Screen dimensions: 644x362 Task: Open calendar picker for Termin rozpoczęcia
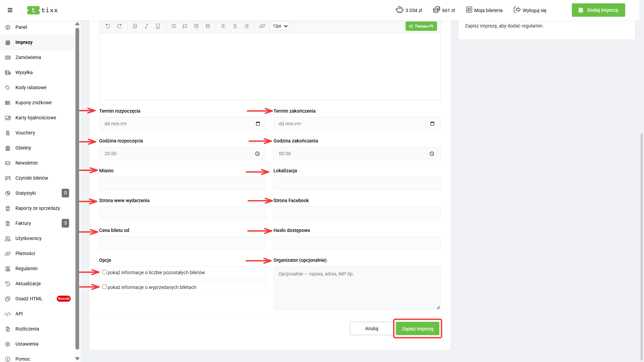pos(258,124)
